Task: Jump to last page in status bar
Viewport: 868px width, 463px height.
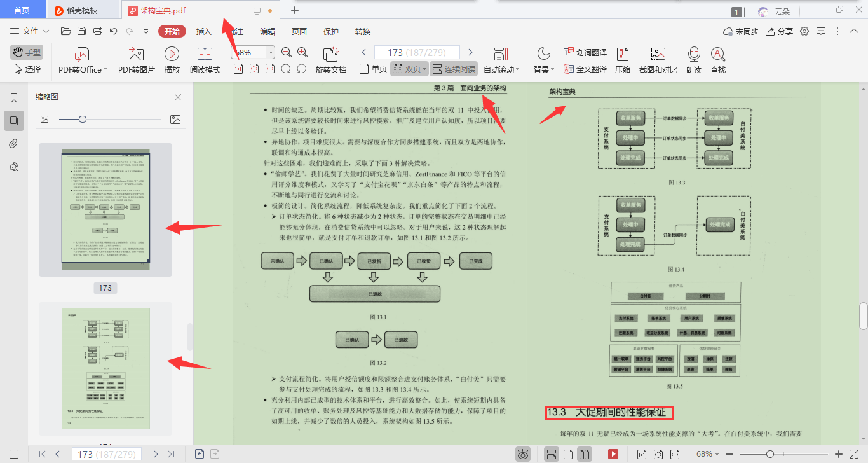Action: coord(171,454)
